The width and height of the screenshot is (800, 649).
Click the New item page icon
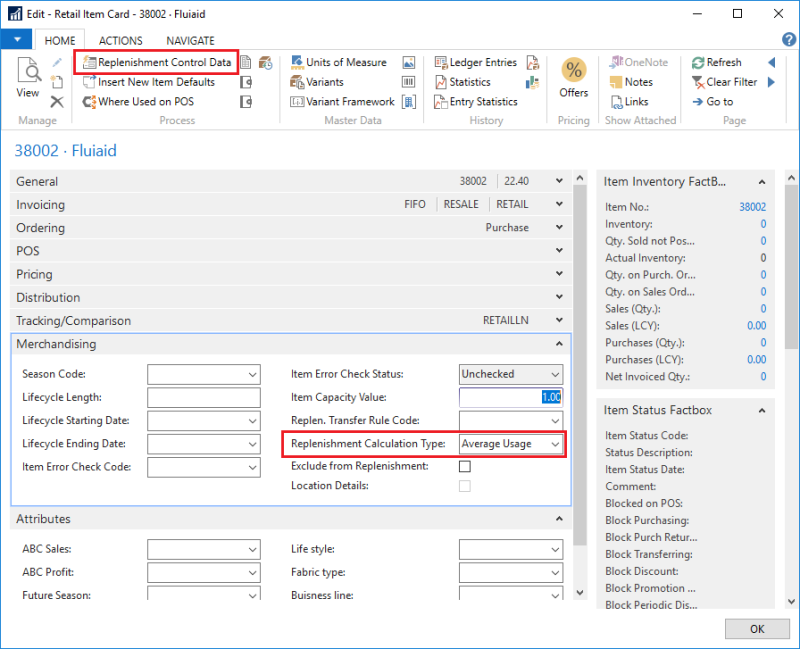57,82
